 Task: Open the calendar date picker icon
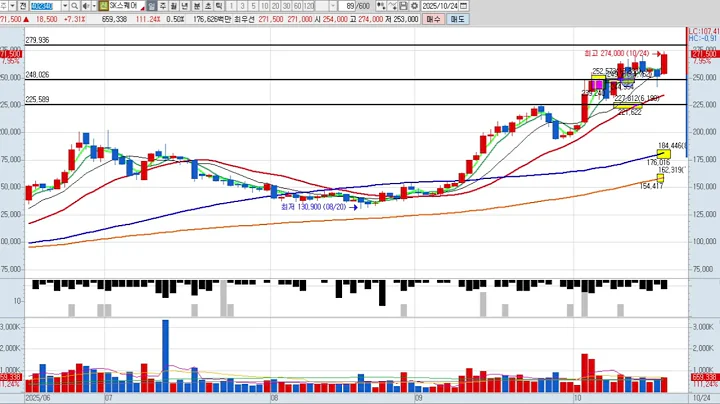click(x=464, y=6)
